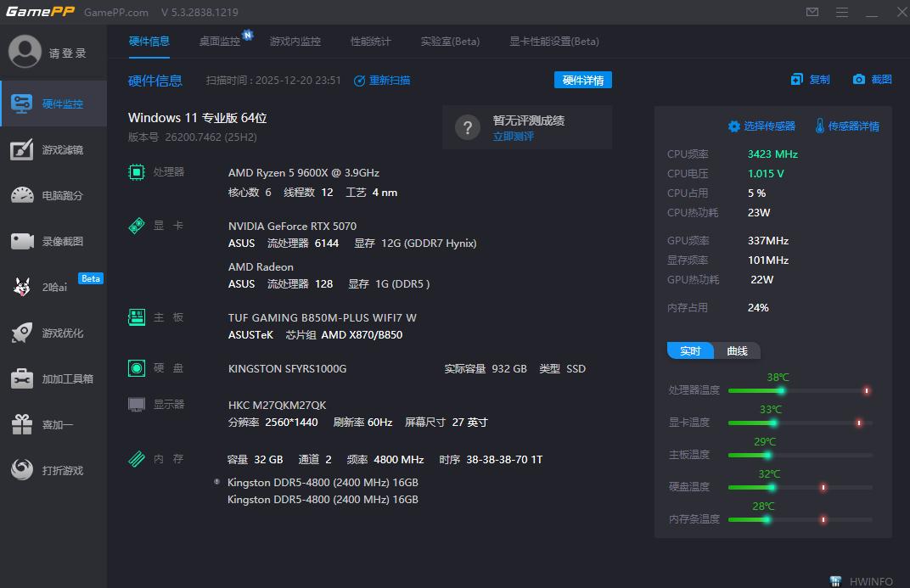Image resolution: width=910 pixels, height=588 pixels.
Task: Open 录像截图 recording camera icon
Action: point(22,241)
